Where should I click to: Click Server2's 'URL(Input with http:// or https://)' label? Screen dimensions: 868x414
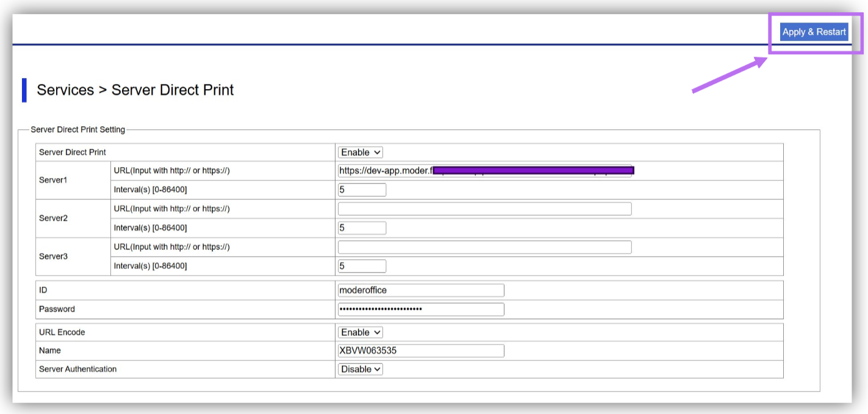pos(171,209)
